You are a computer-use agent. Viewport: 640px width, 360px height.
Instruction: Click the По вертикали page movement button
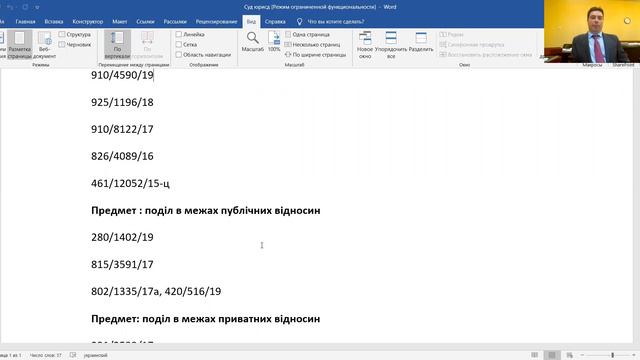(x=117, y=44)
